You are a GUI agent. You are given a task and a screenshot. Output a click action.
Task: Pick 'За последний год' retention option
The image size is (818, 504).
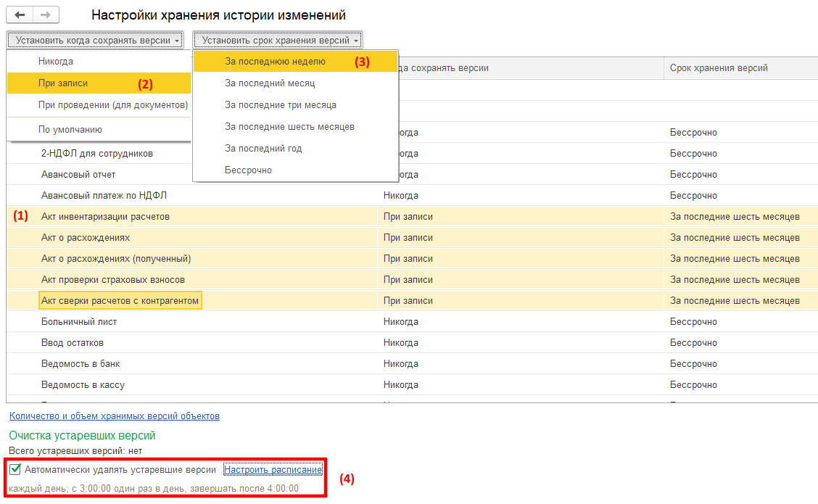click(x=263, y=149)
